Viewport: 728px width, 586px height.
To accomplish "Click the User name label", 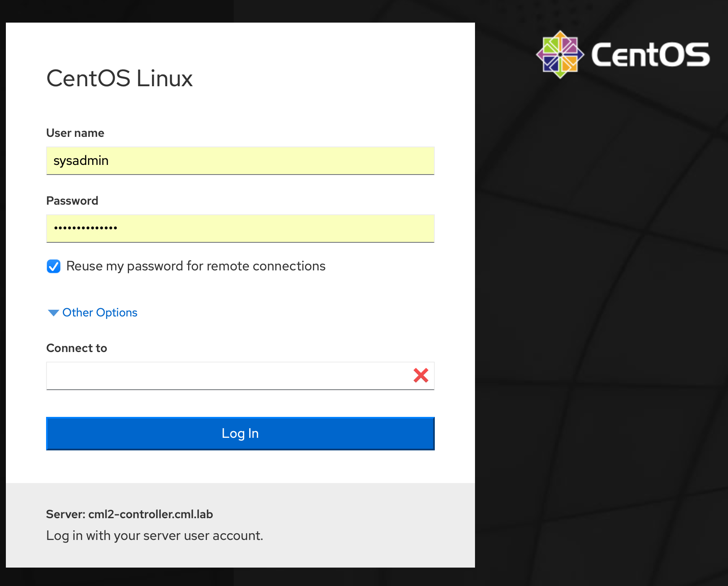I will pos(75,133).
